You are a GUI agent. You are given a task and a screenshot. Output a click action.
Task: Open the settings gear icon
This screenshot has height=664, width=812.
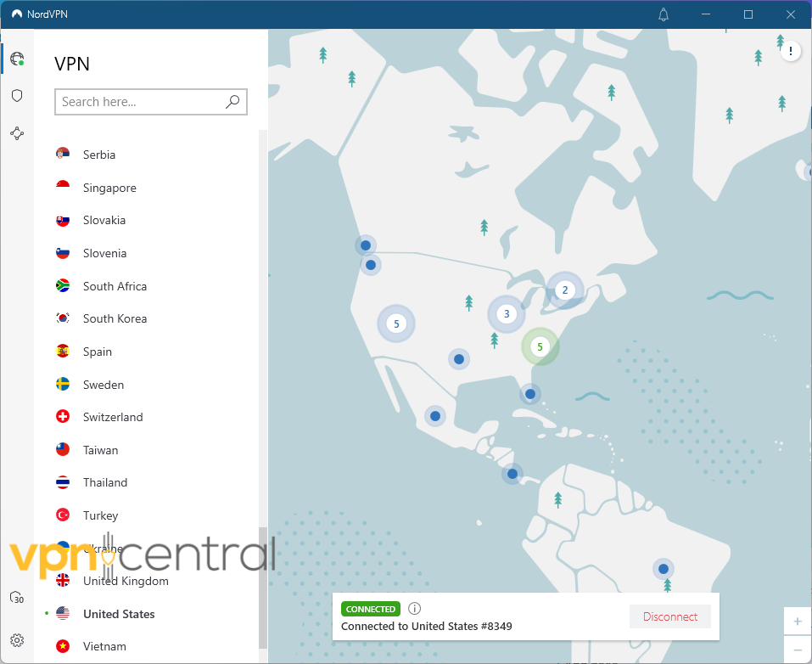tap(17, 640)
